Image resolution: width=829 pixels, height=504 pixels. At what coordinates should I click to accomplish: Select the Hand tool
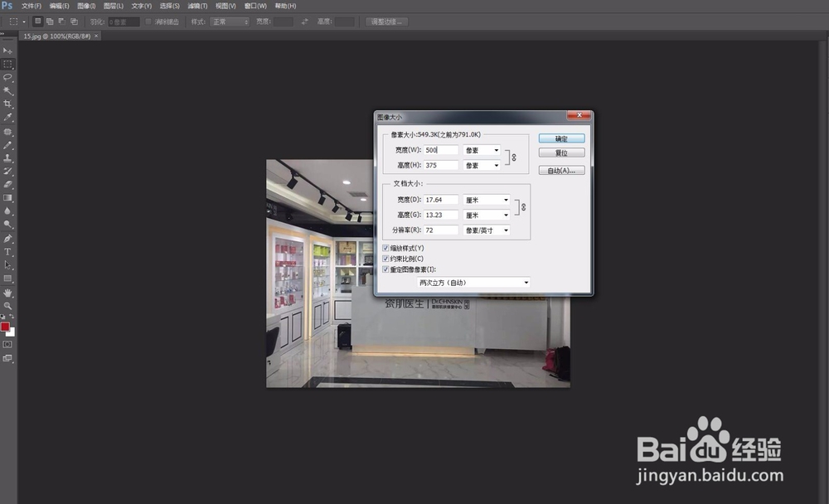[7, 293]
